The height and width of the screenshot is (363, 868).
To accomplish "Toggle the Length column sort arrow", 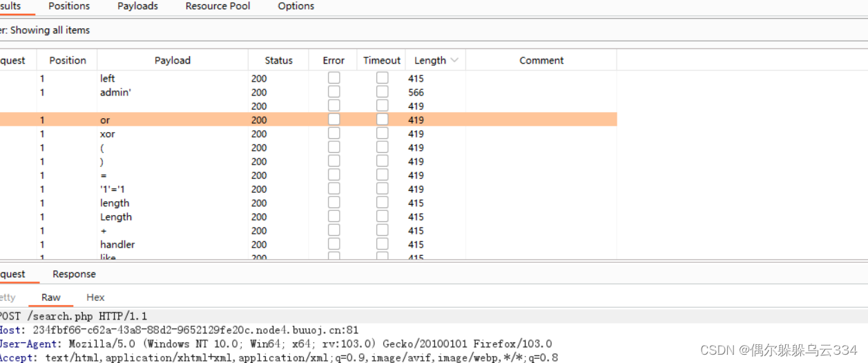I will click(x=454, y=60).
